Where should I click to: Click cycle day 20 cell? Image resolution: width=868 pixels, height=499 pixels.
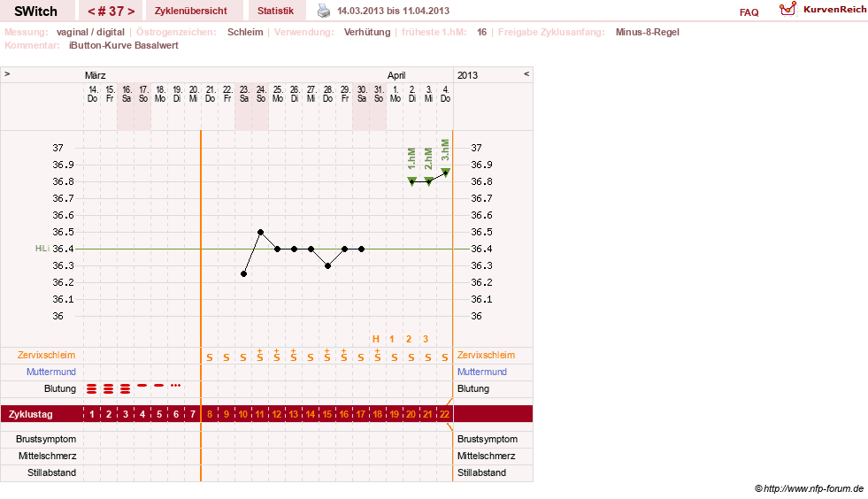411,414
